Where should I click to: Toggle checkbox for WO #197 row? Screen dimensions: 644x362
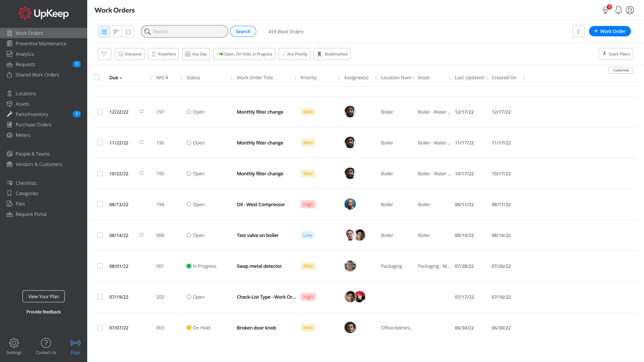pyautogui.click(x=100, y=112)
